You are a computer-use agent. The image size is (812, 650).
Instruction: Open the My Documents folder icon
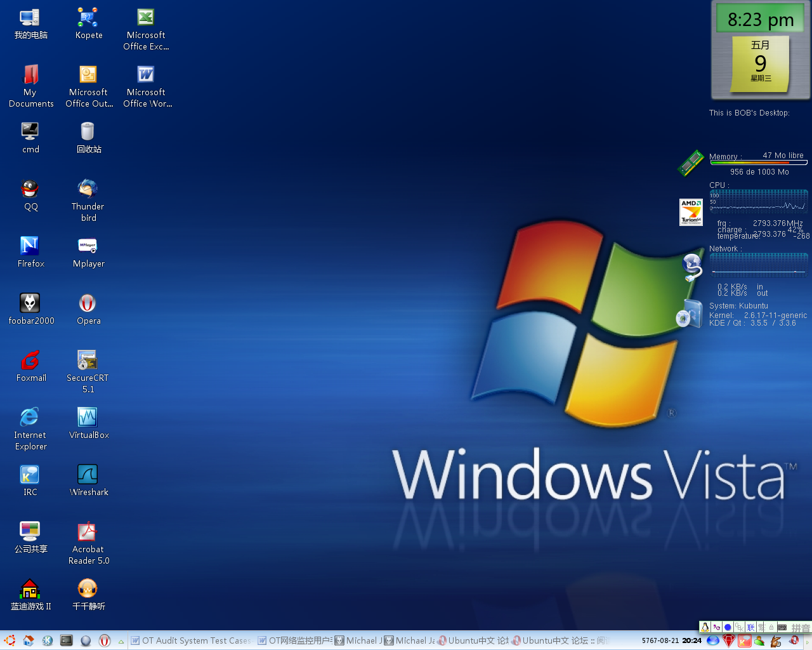click(x=30, y=86)
